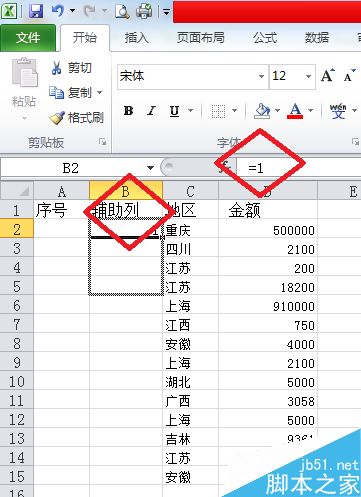
Task: Select column E header
Action: pyautogui.click(x=339, y=192)
